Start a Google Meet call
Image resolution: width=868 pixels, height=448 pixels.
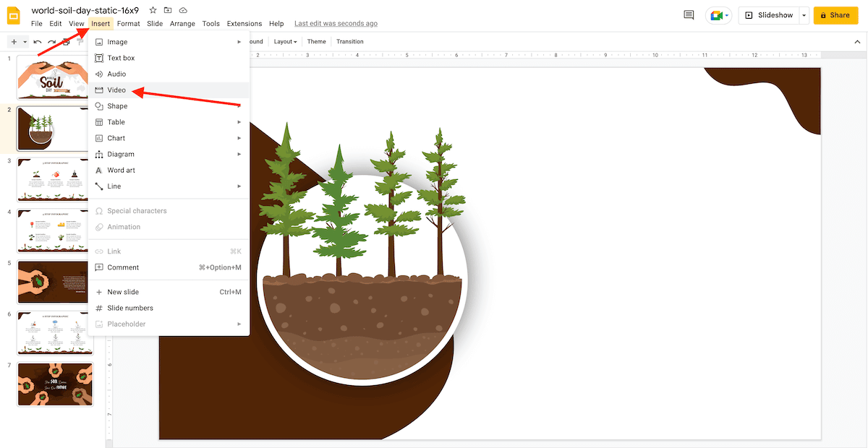tap(719, 15)
